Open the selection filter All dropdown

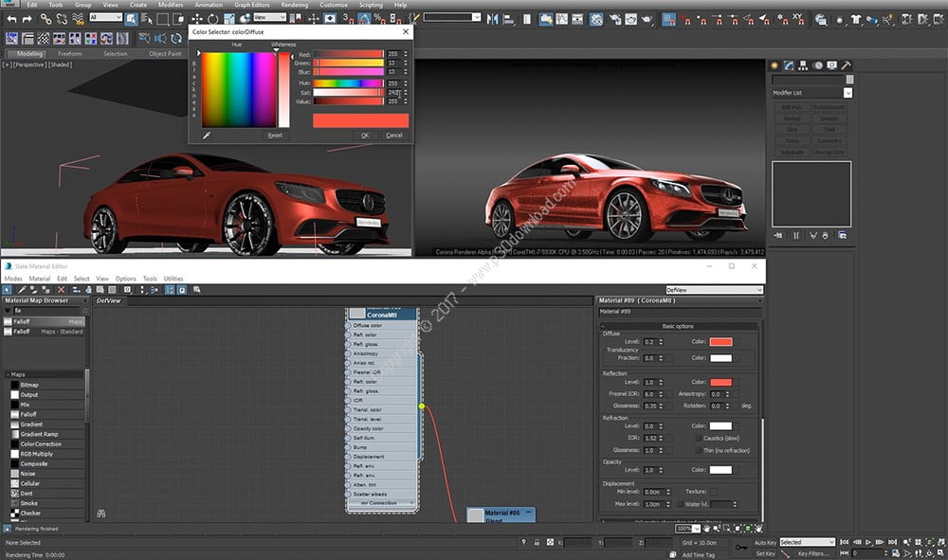coord(106,17)
